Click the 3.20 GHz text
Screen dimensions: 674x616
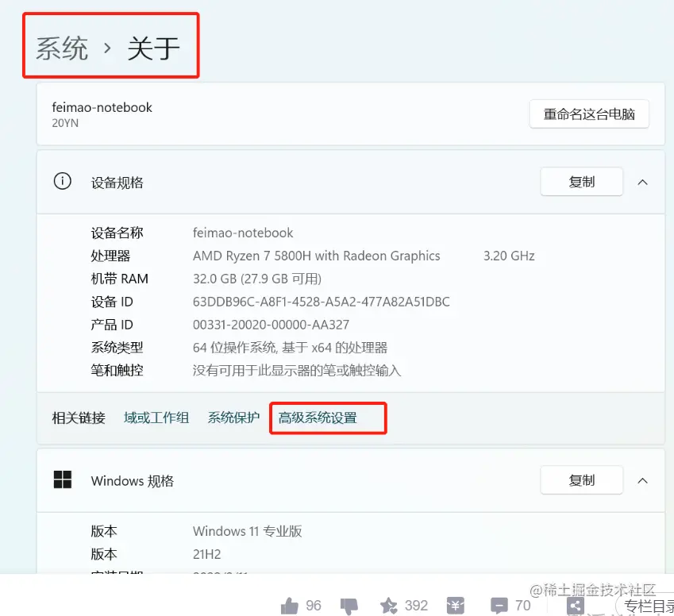[x=509, y=256]
